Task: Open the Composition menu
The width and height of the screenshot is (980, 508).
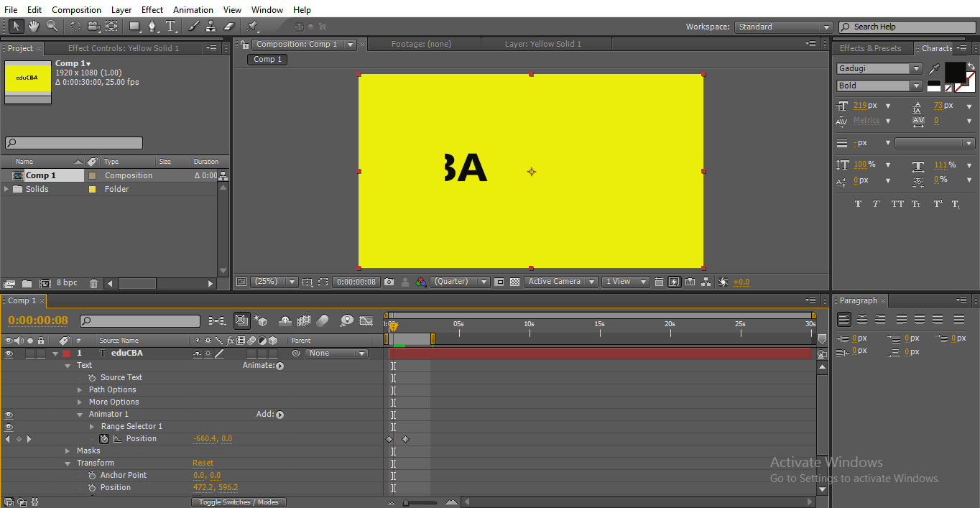Action: [76, 10]
